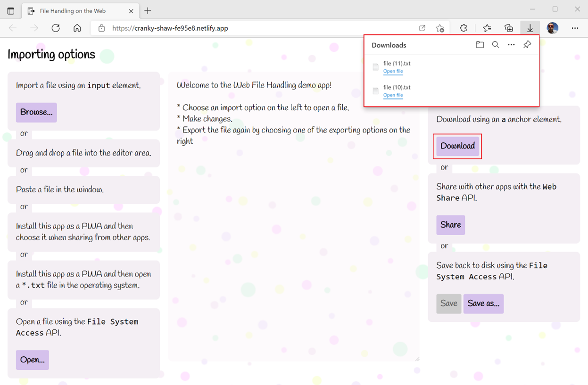Open the Collections icon

pos(509,28)
